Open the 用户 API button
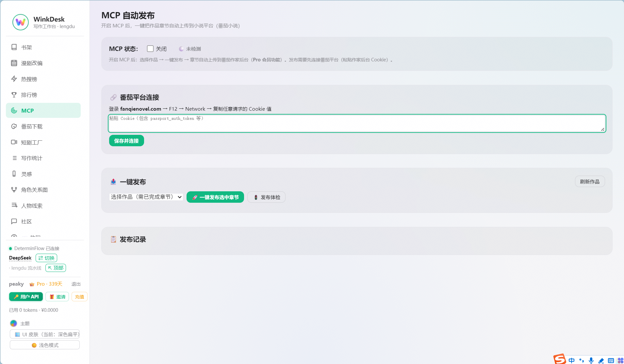 26,297
